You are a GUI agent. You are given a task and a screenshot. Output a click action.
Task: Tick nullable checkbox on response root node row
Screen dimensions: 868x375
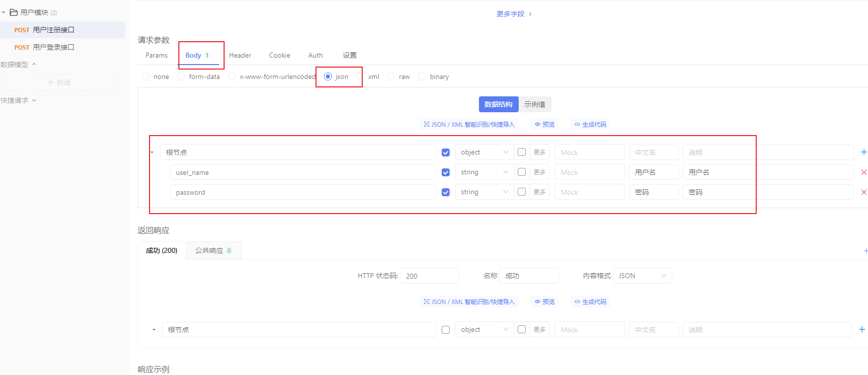coord(522,329)
